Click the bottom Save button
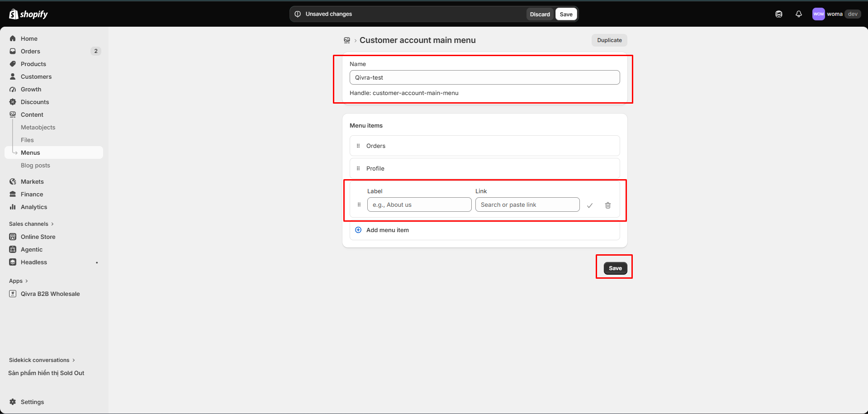 pyautogui.click(x=615, y=268)
